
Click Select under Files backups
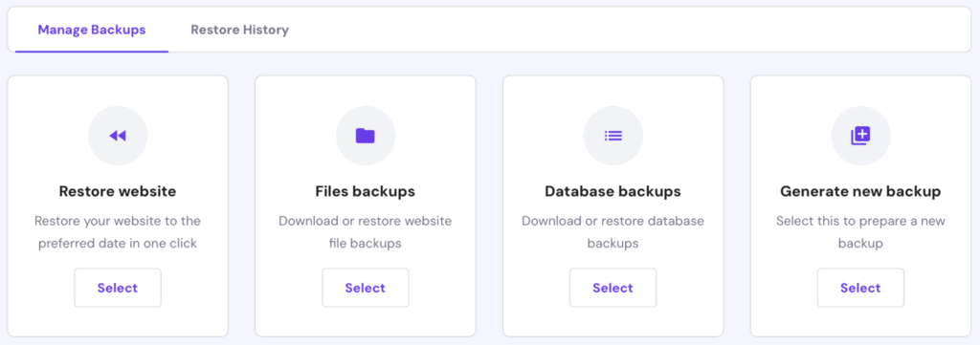365,288
